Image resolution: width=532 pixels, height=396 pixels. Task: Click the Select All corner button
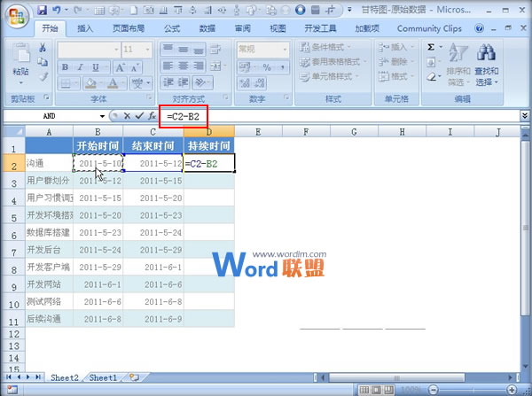pyautogui.click(x=14, y=131)
